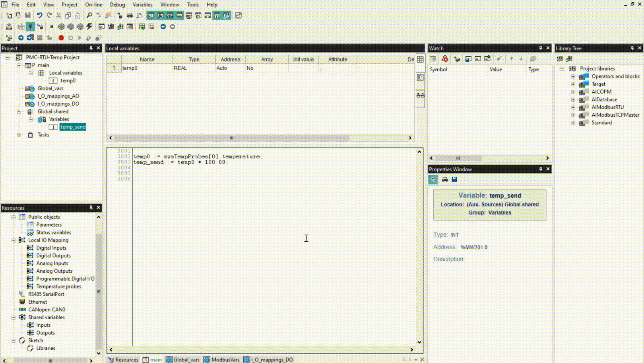Select Temperature probes in Resources tree
The image size is (644, 363).
click(58, 287)
